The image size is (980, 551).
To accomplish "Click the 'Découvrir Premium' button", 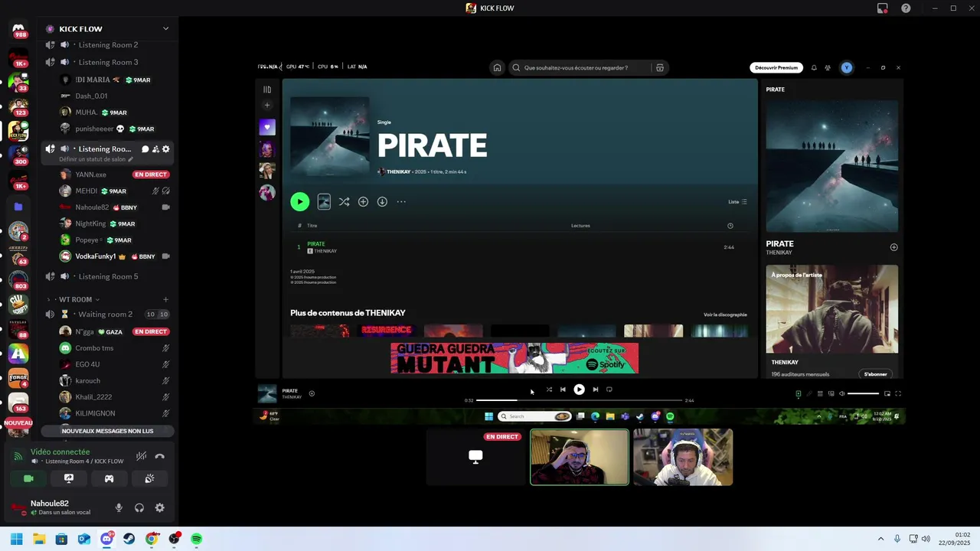I will pos(776,67).
